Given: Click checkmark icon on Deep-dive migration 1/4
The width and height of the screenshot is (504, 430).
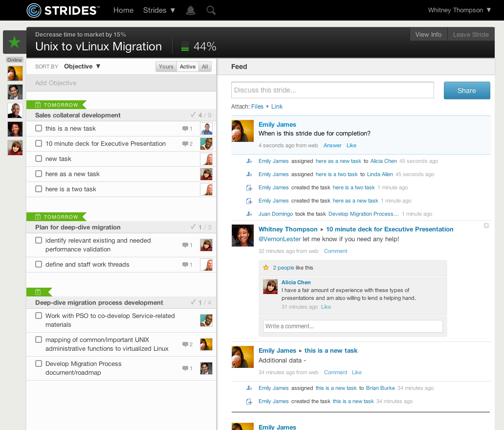Looking at the screenshot, I should click(x=193, y=302).
